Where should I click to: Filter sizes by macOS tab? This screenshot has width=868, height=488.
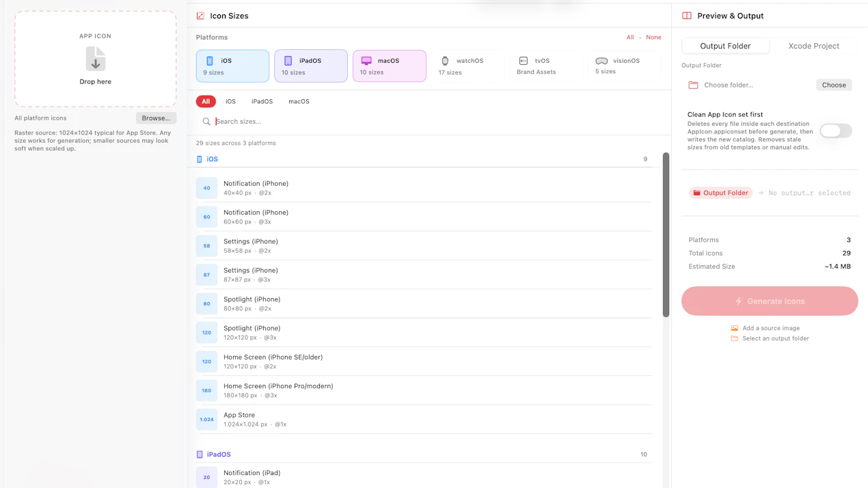point(299,101)
